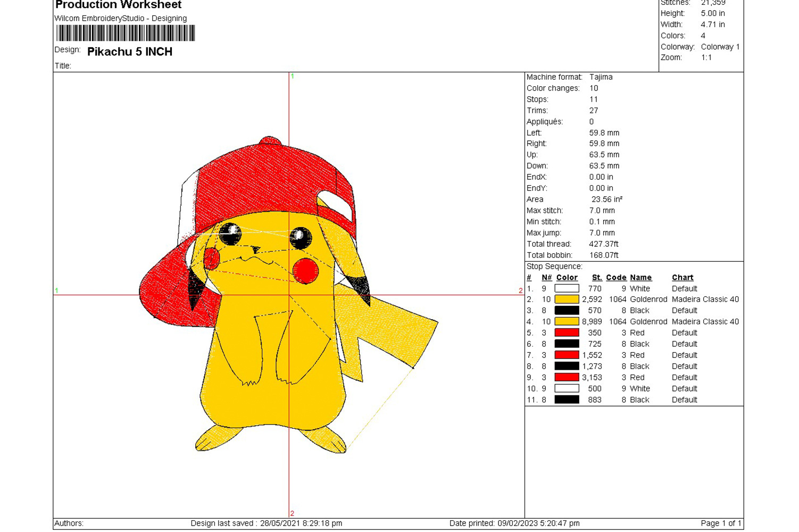Pick the red swatch with 350 stitches
Image resolution: width=799 pixels, height=532 pixels.
[567, 333]
